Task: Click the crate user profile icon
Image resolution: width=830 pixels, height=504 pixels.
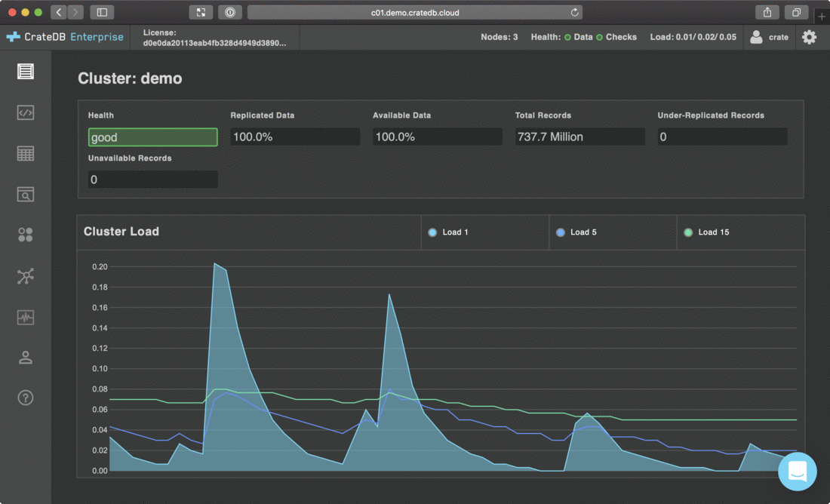Action: point(756,37)
